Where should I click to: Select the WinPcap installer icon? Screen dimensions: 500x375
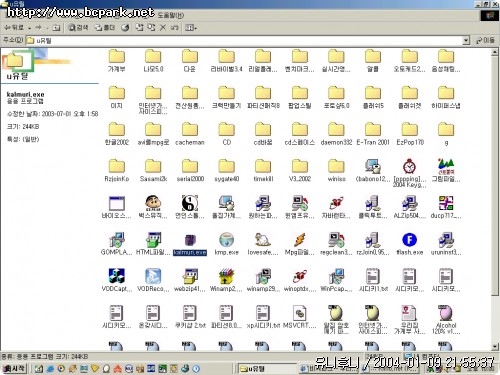click(336, 277)
